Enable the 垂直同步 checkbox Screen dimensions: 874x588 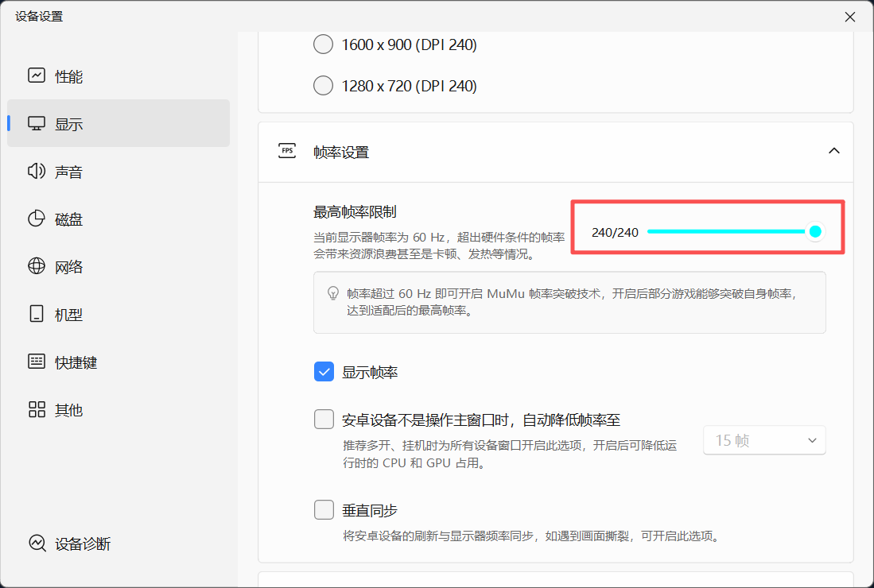point(324,509)
